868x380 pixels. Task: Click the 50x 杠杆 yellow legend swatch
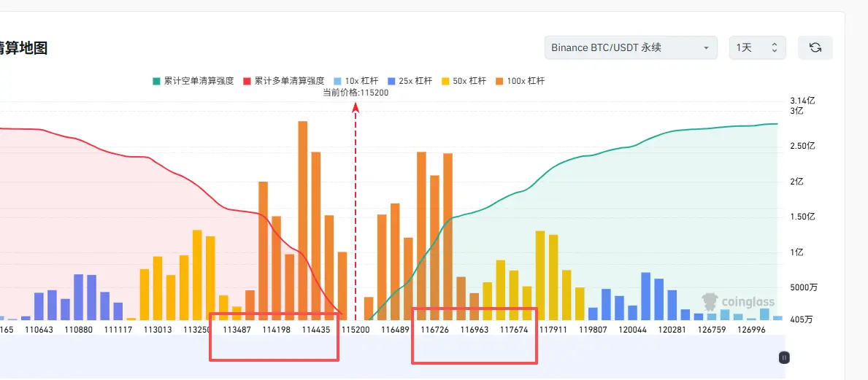[x=445, y=81]
